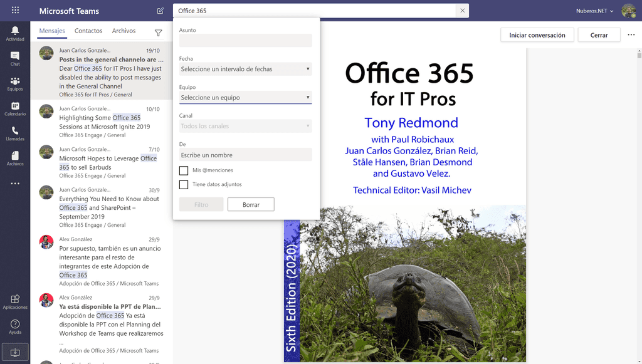Click the Borrar button
Screen dimensions: 642x364
(x=251, y=204)
